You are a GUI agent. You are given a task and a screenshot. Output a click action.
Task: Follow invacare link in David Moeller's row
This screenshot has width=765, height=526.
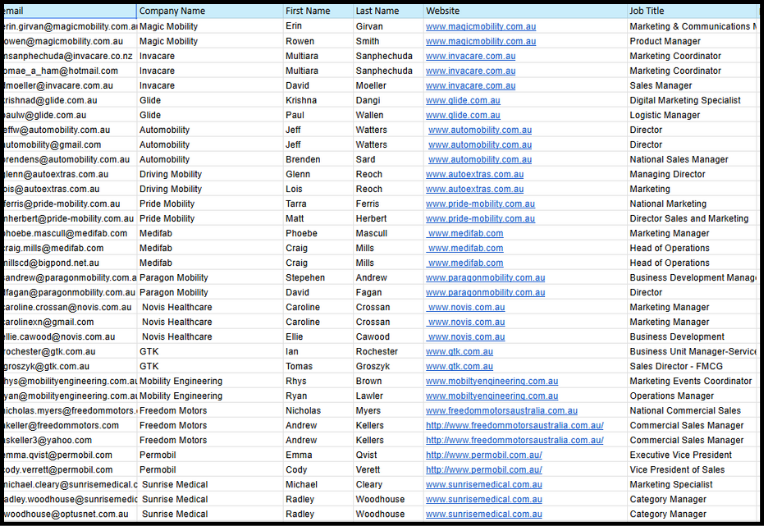(470, 85)
